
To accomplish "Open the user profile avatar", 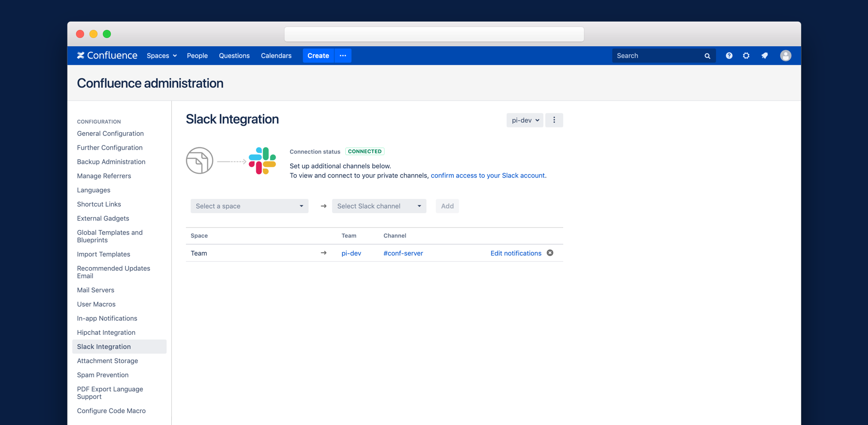I will 785,56.
